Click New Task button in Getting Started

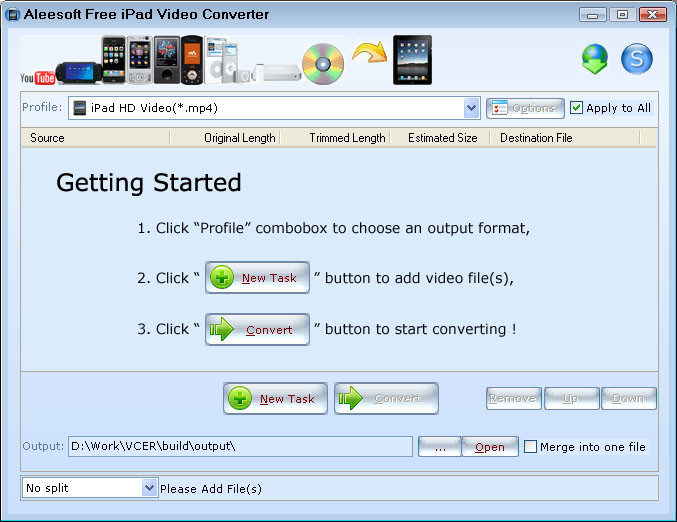coord(257,278)
